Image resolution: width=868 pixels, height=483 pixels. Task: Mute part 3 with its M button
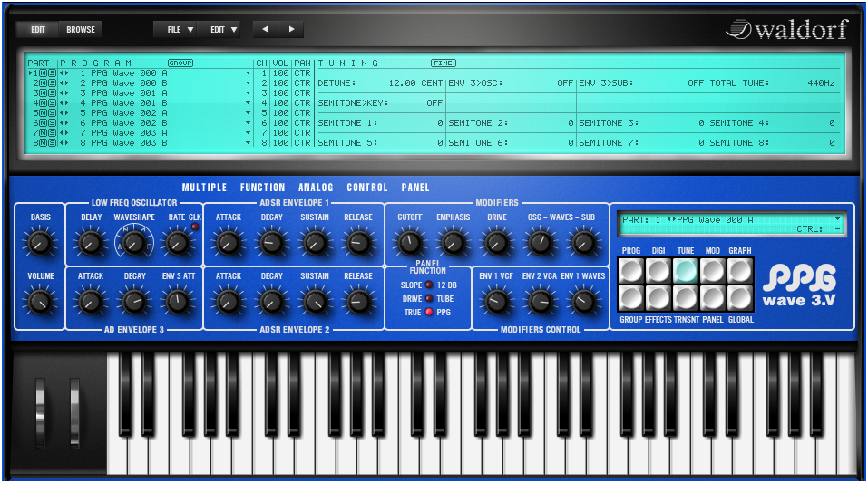44,93
